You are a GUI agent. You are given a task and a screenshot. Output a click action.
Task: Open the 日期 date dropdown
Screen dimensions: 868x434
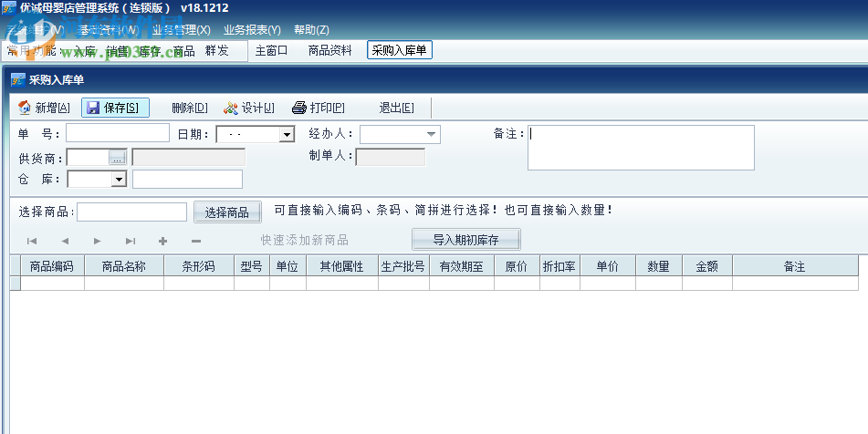(x=287, y=134)
